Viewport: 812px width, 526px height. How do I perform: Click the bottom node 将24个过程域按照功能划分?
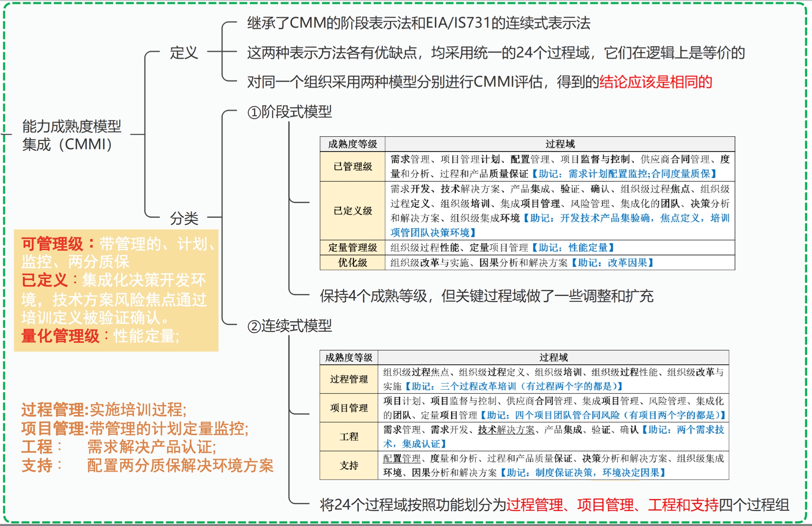554,505
